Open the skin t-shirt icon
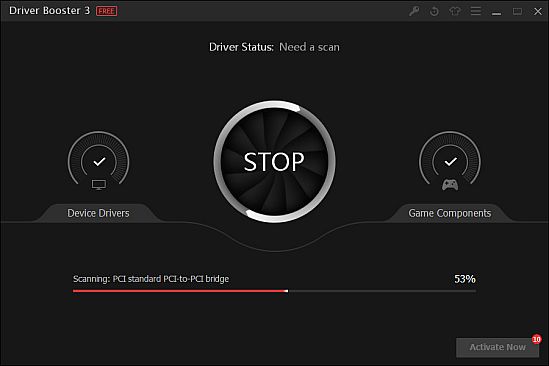 point(454,11)
